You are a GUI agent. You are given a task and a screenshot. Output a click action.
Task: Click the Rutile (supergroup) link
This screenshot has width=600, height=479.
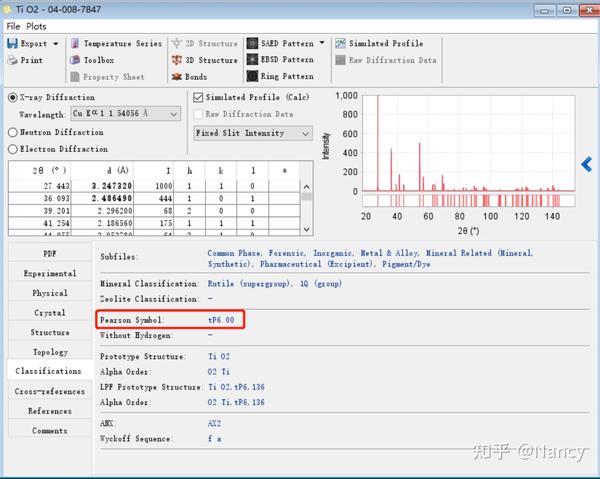[249, 283]
